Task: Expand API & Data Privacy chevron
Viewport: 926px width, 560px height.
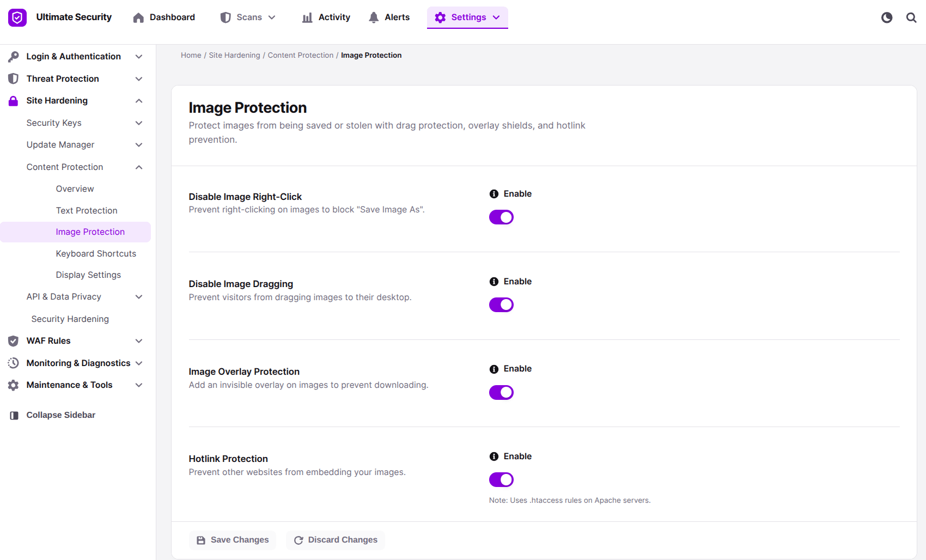Action: [x=139, y=297]
